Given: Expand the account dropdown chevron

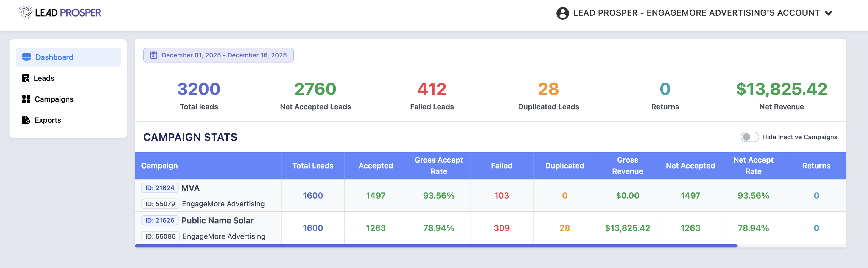Looking at the screenshot, I should (x=828, y=13).
